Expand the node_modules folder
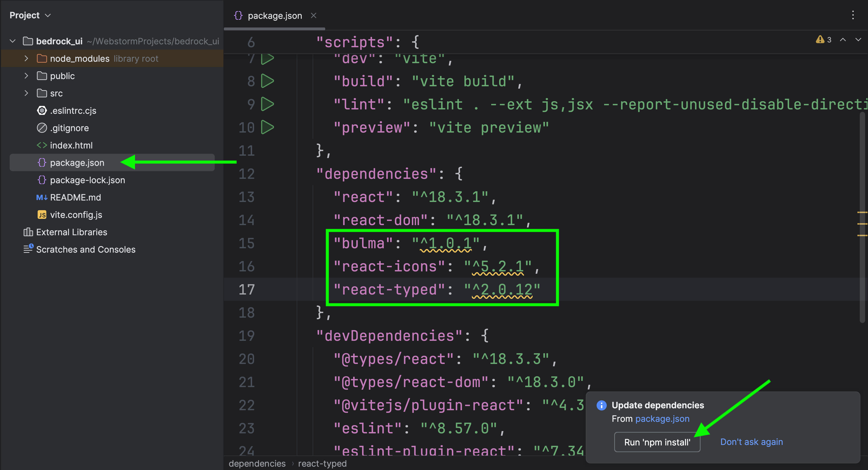The height and width of the screenshot is (470, 868). point(26,59)
